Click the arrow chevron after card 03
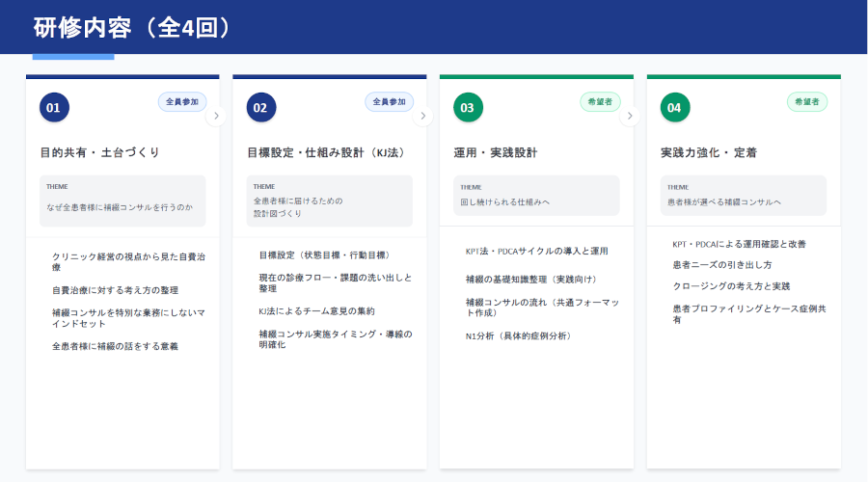Image resolution: width=868 pixels, height=482 pixels. point(630,116)
